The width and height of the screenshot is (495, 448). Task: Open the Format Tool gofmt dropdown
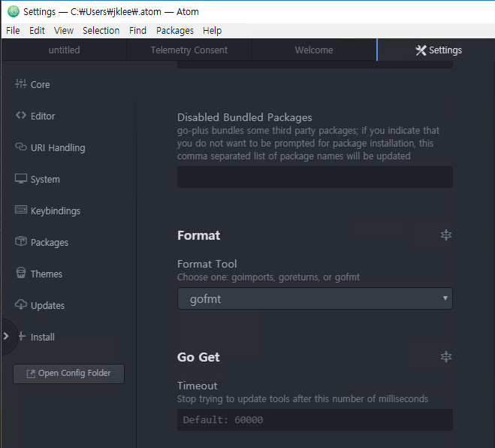pyautogui.click(x=315, y=298)
